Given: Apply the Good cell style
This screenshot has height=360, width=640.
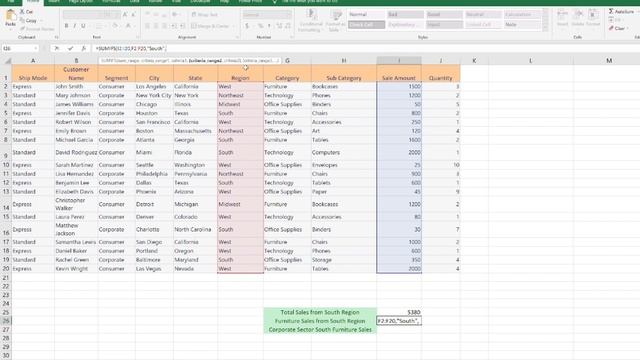Looking at the screenshot, I should pyautogui.click(x=444, y=15).
